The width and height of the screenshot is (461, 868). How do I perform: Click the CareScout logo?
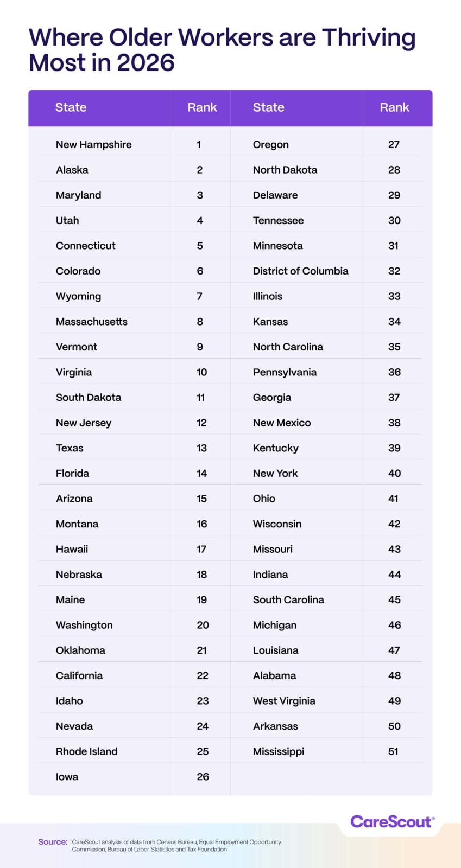click(x=392, y=822)
